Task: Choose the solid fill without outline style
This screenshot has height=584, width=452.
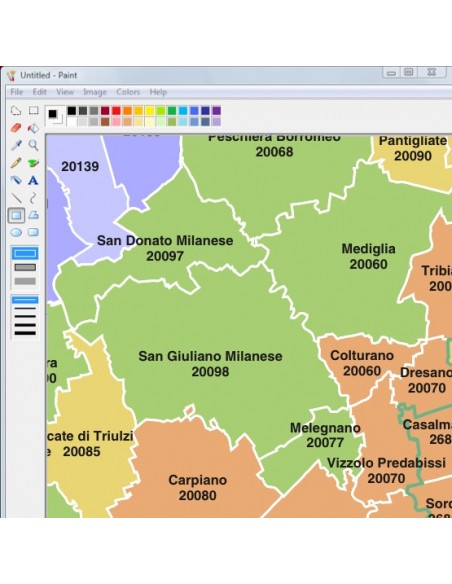Action: pos(25,281)
